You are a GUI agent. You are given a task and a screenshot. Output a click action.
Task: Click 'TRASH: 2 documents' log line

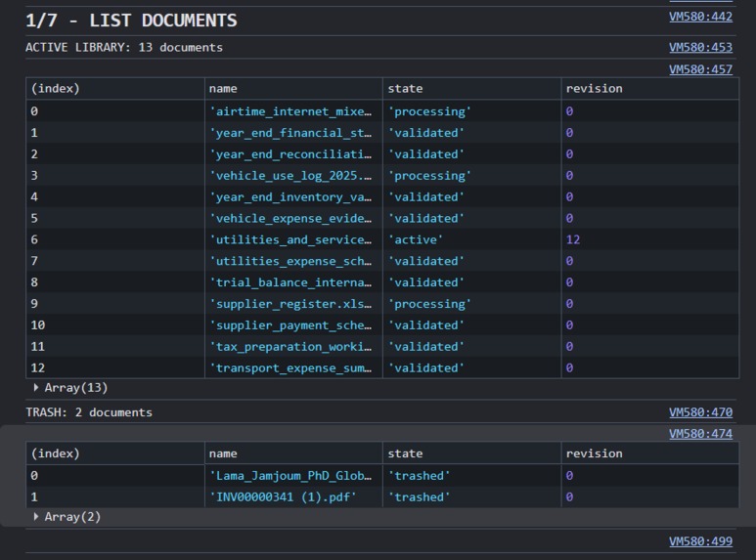pyautogui.click(x=89, y=412)
